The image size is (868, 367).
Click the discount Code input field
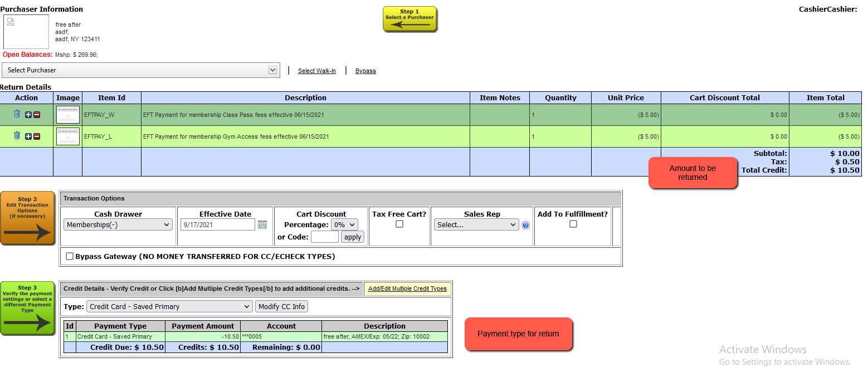325,237
